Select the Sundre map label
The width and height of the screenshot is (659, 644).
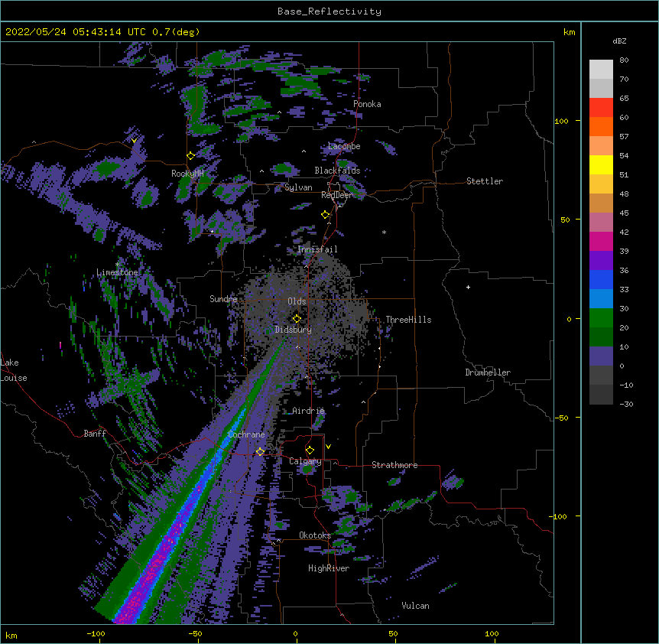(x=223, y=299)
